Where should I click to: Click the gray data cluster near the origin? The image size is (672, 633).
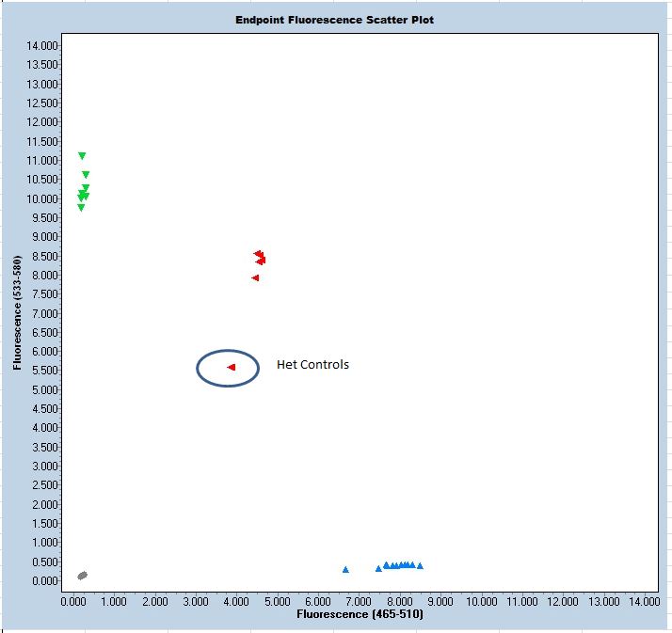(x=82, y=575)
